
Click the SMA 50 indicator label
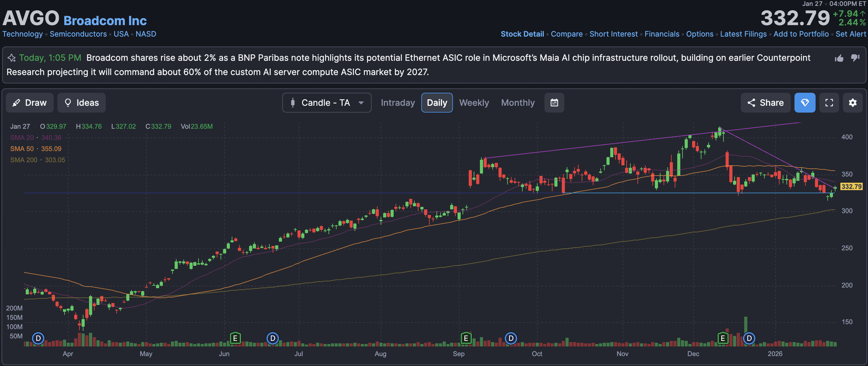[22, 149]
